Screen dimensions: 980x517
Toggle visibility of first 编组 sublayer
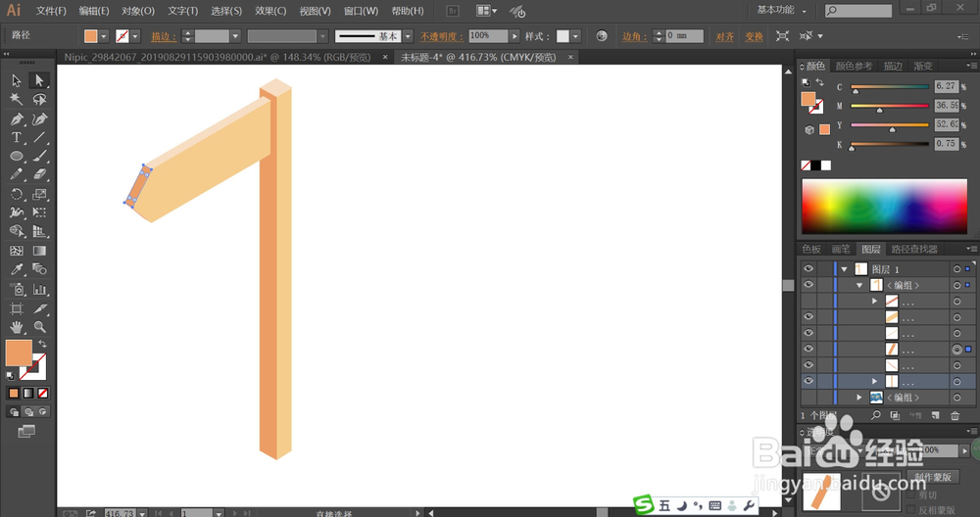808,285
